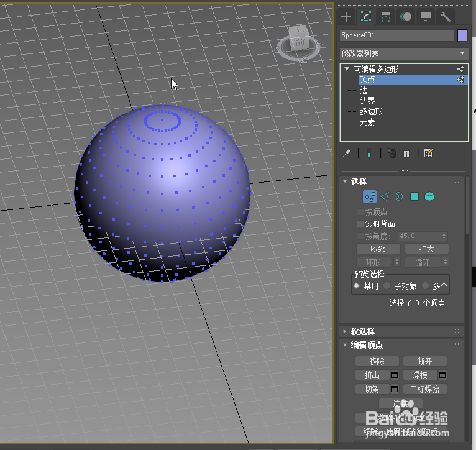Click the 切角 chamfer button
The height and width of the screenshot is (450, 476).
[x=372, y=389]
